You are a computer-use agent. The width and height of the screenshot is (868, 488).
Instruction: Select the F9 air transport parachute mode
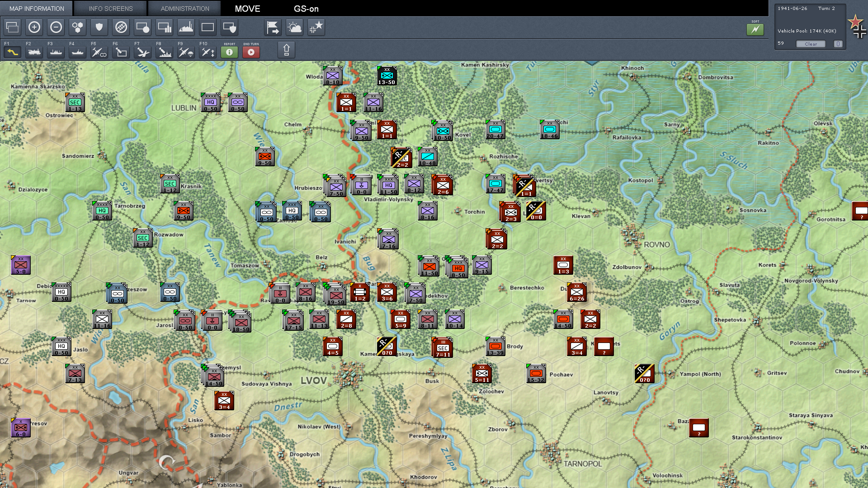[x=186, y=52]
